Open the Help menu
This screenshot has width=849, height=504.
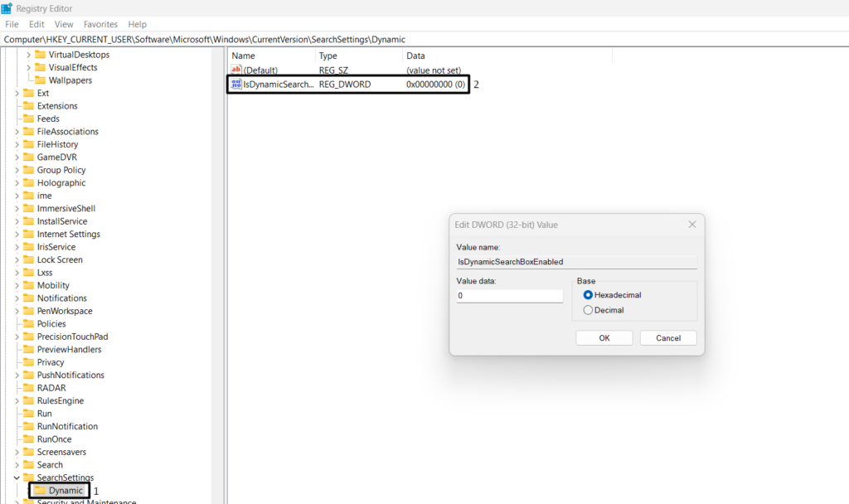(137, 24)
